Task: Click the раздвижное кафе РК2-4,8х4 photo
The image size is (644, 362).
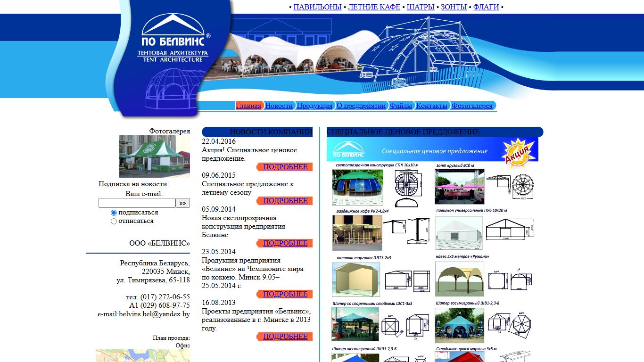Action: (x=357, y=233)
